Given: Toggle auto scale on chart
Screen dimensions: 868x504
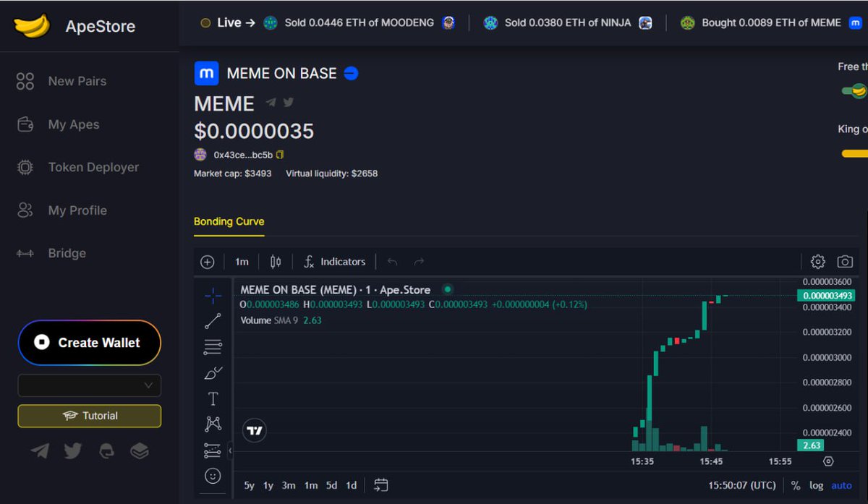Looking at the screenshot, I should point(842,485).
